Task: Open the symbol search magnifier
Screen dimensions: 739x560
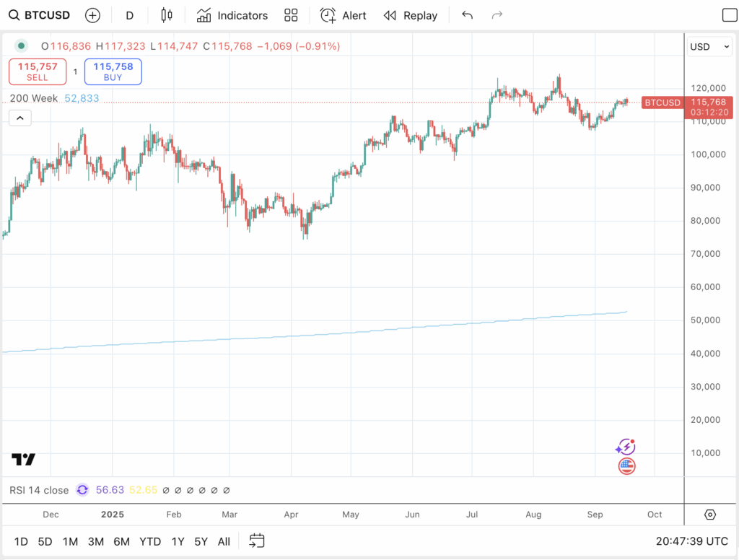Action: pos(13,14)
